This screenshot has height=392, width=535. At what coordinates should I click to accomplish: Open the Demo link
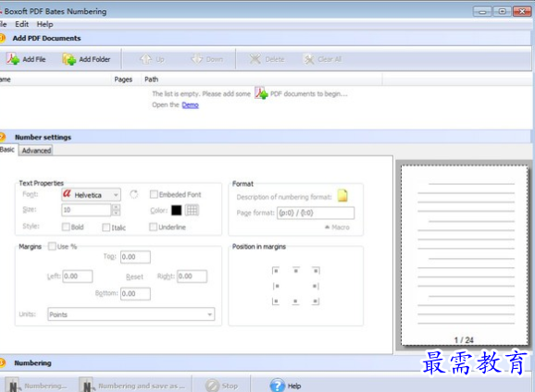tap(190, 105)
